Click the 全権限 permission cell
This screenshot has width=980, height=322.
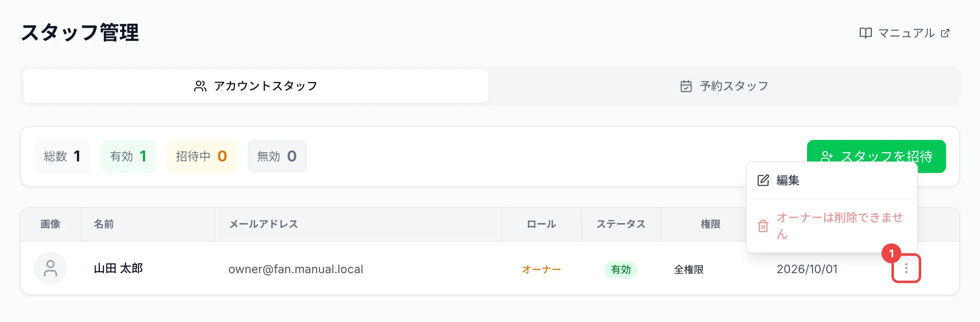pos(689,269)
